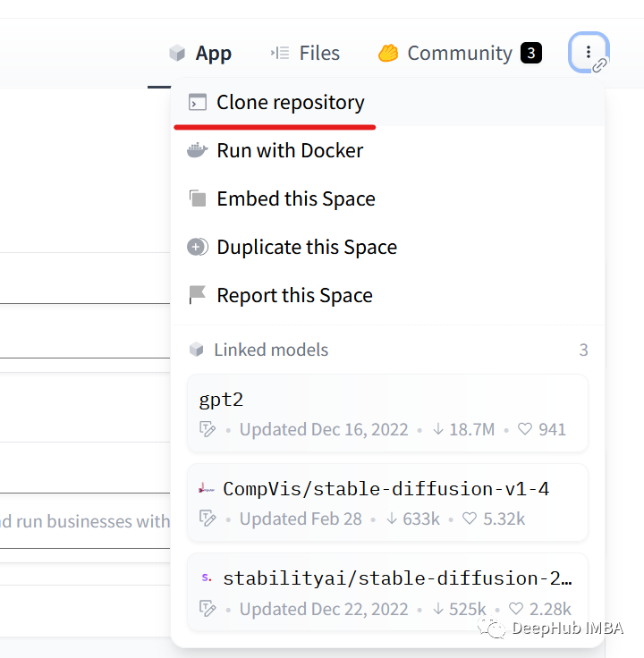This screenshot has width=644, height=658.
Task: Click the CompVis organization avatar
Action: 206,488
